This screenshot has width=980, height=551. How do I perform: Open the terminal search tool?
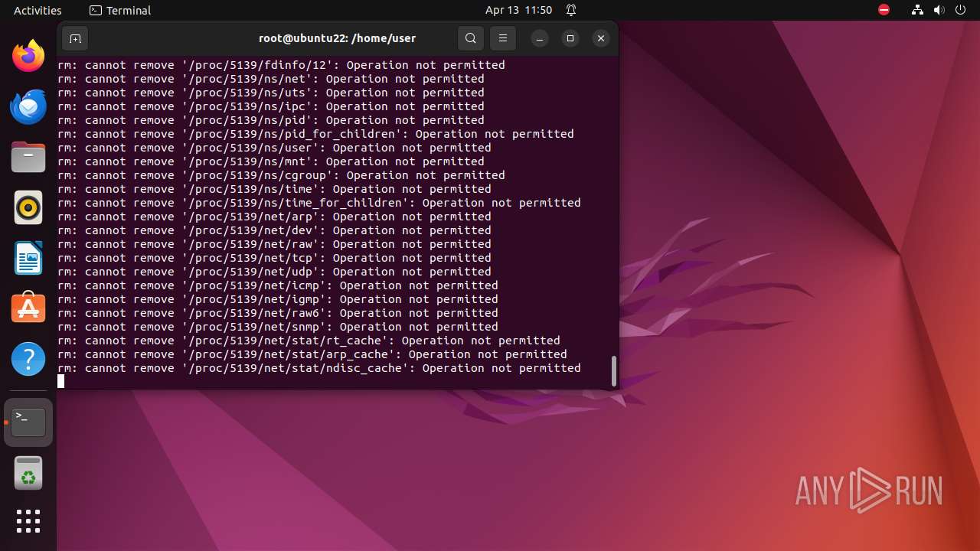click(x=471, y=38)
